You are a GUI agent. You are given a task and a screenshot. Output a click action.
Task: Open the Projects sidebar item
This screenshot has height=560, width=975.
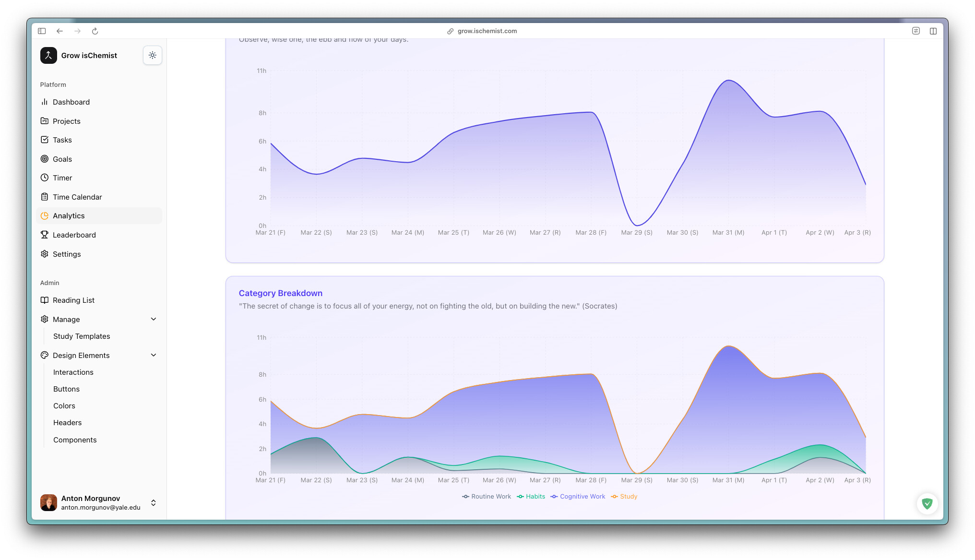pos(66,121)
